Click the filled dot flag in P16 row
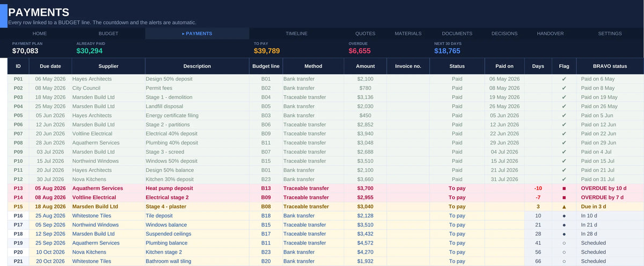The height and width of the screenshot is (266, 644). (564, 216)
